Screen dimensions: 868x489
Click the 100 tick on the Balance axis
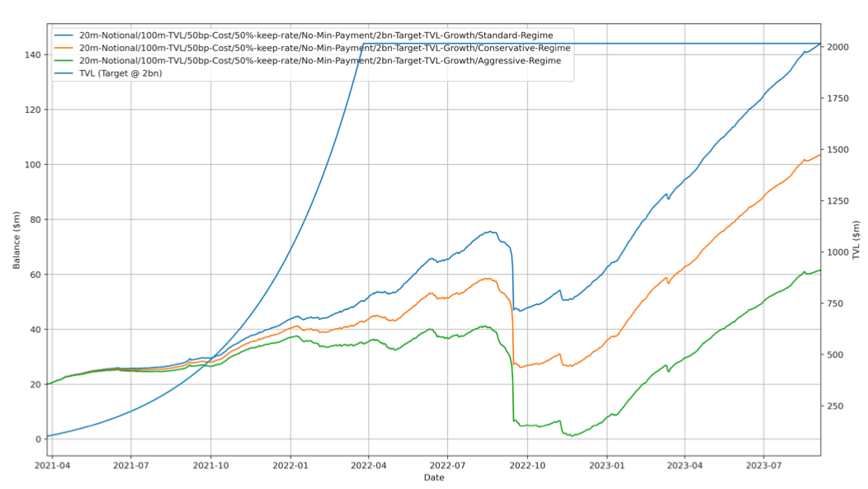[x=33, y=165]
